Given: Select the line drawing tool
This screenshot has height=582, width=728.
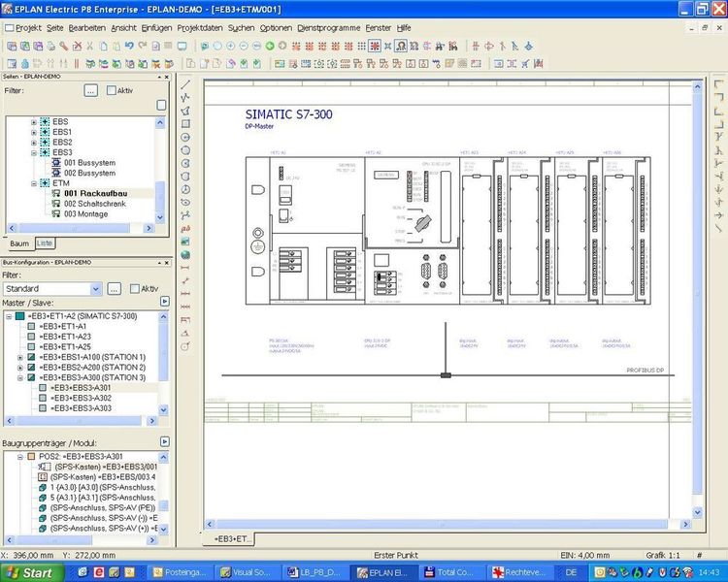Looking at the screenshot, I should tap(185, 84).
